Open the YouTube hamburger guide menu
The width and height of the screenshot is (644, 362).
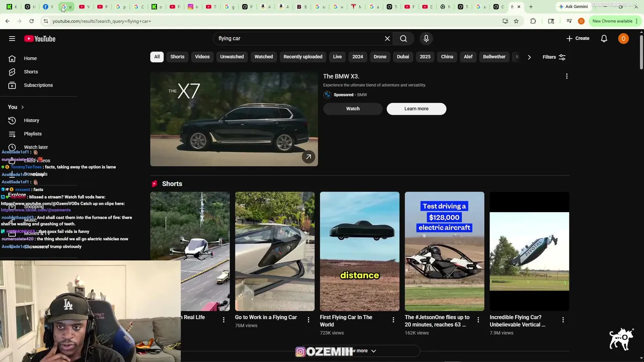pyautogui.click(x=12, y=39)
